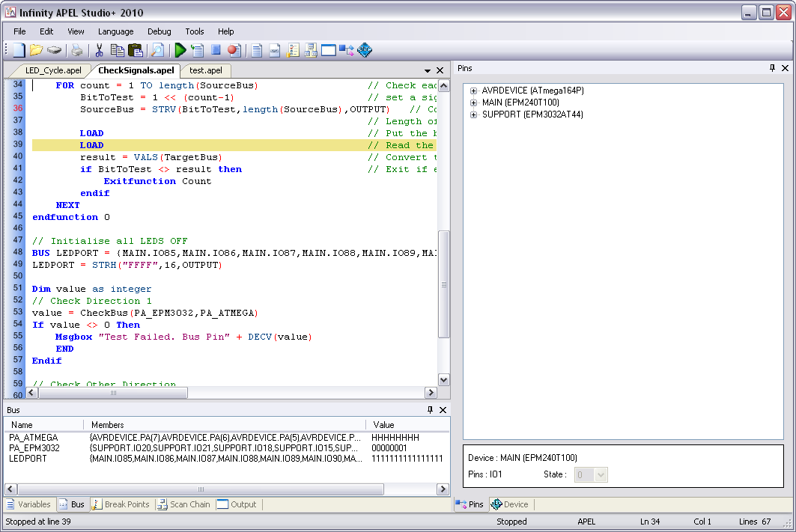The height and width of the screenshot is (532, 796).
Task: Switch to the LED_Cycle.apel tab
Action: 53,70
